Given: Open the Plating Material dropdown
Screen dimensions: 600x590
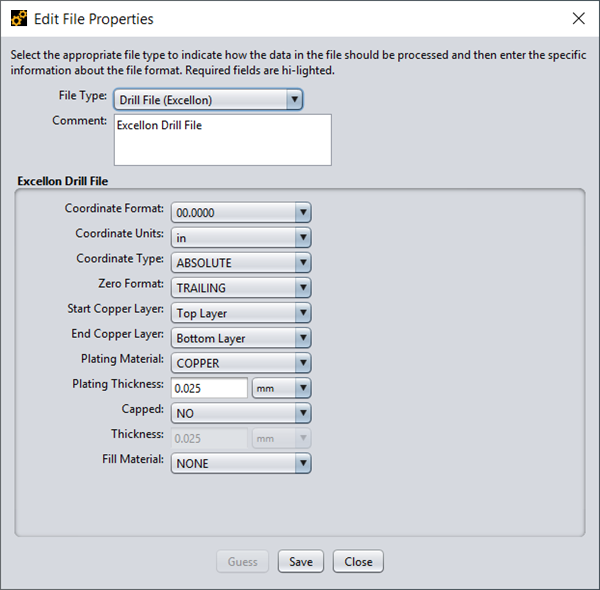Looking at the screenshot, I should (x=241, y=363).
